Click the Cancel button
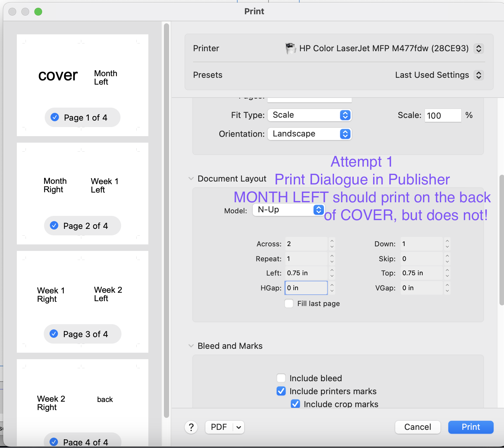This screenshot has height=448, width=504. pyautogui.click(x=418, y=427)
